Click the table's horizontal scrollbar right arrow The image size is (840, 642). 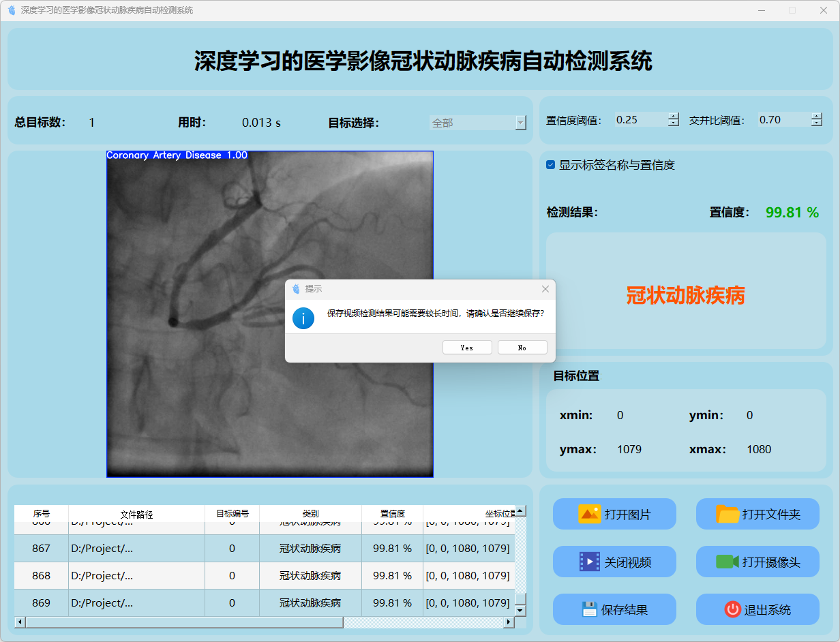click(x=508, y=622)
